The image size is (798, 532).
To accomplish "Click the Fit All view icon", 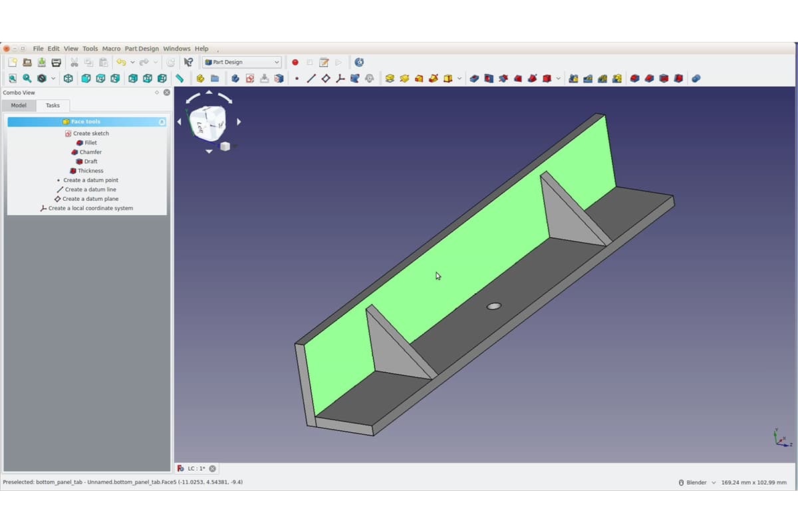I will [x=12, y=78].
